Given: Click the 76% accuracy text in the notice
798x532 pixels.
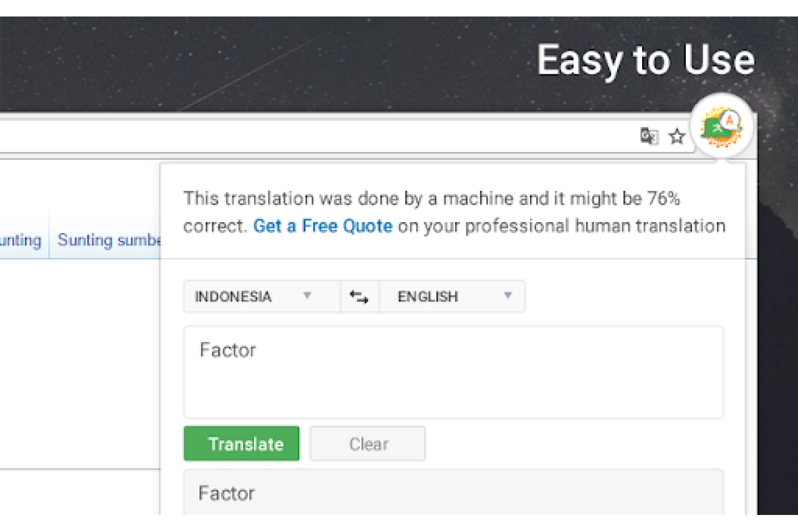Looking at the screenshot, I should (663, 198).
